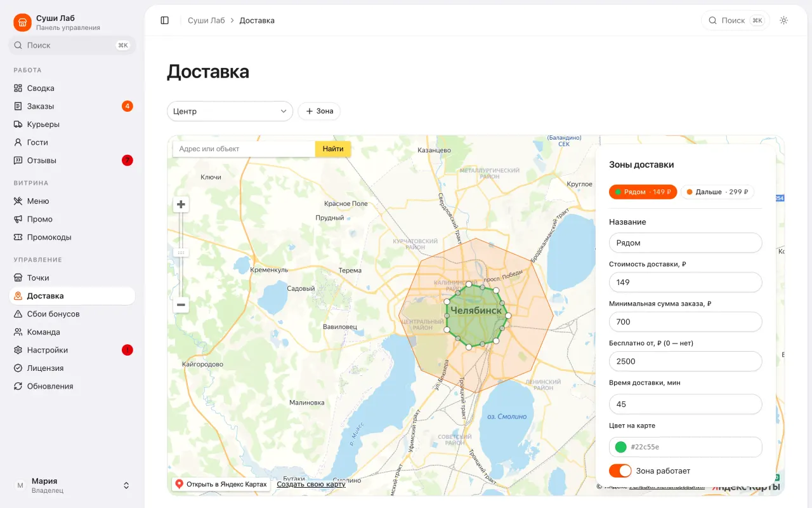Click the Название field with Рядом
The height and width of the screenshot is (508, 812).
coord(685,243)
